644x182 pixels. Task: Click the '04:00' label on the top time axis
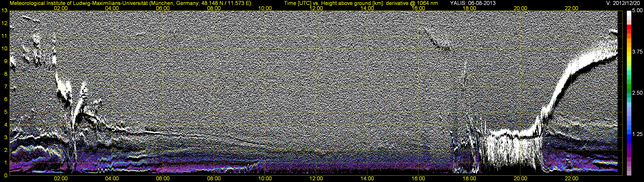pyautogui.click(x=112, y=8)
